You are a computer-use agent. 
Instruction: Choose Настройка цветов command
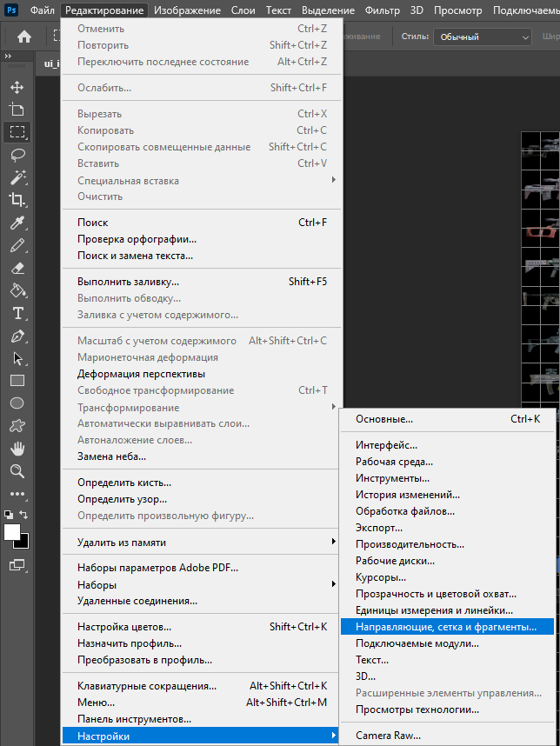pos(202,627)
